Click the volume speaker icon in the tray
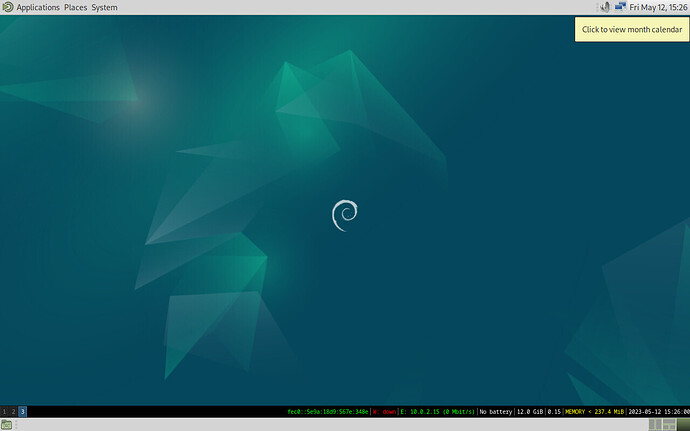 [x=605, y=7]
